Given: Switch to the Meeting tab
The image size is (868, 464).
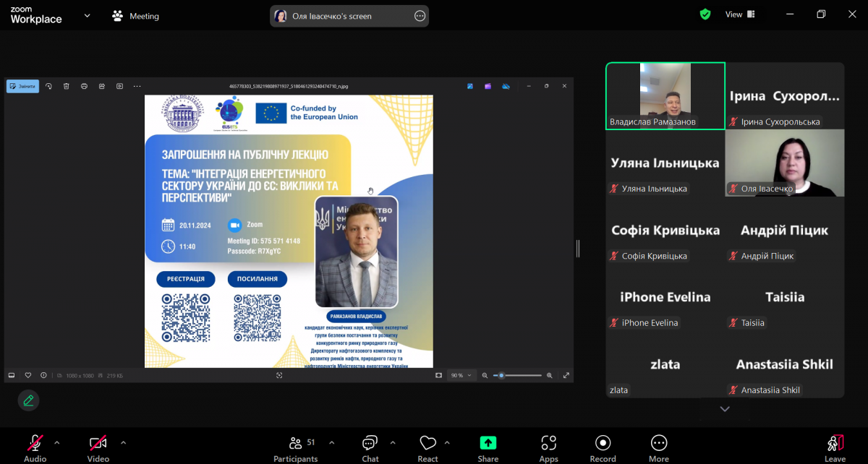Looking at the screenshot, I should coord(135,16).
